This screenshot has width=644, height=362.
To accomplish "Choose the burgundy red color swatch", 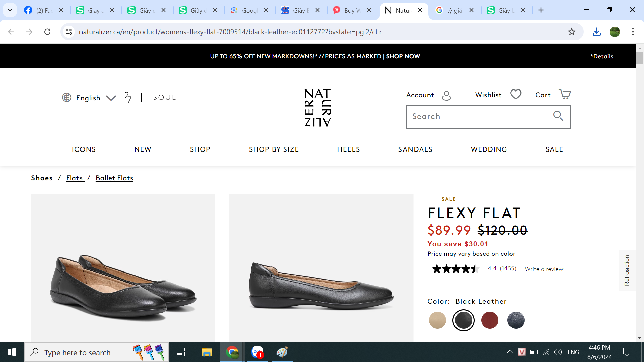I will [489, 320].
